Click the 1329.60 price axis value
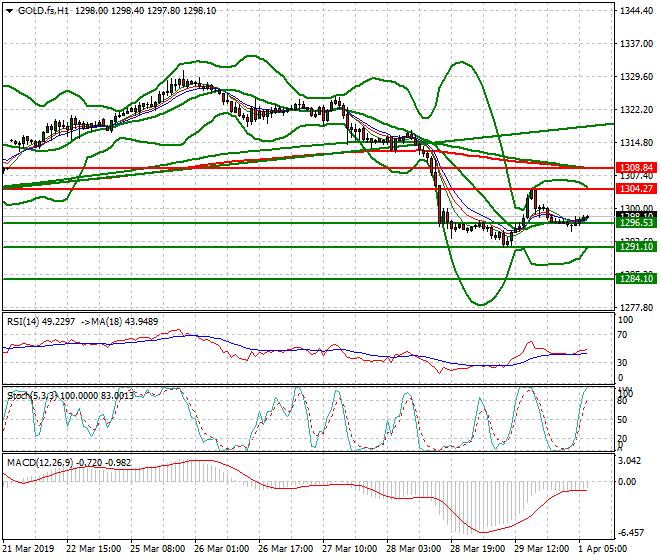This screenshot has width=660, height=560. [636, 77]
